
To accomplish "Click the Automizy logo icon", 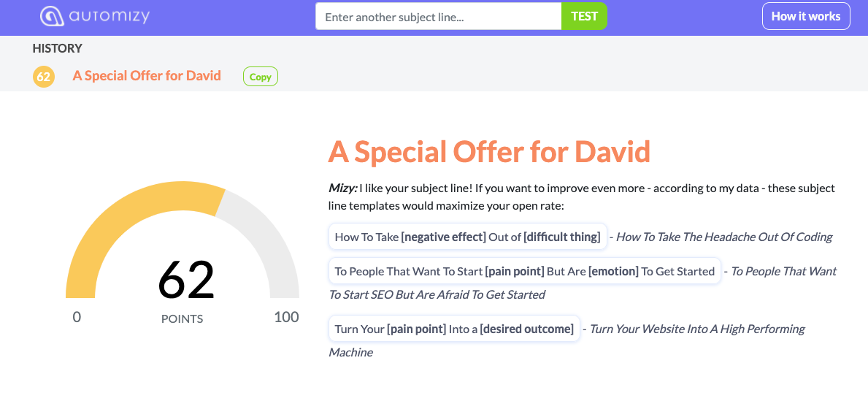I will click(x=53, y=17).
